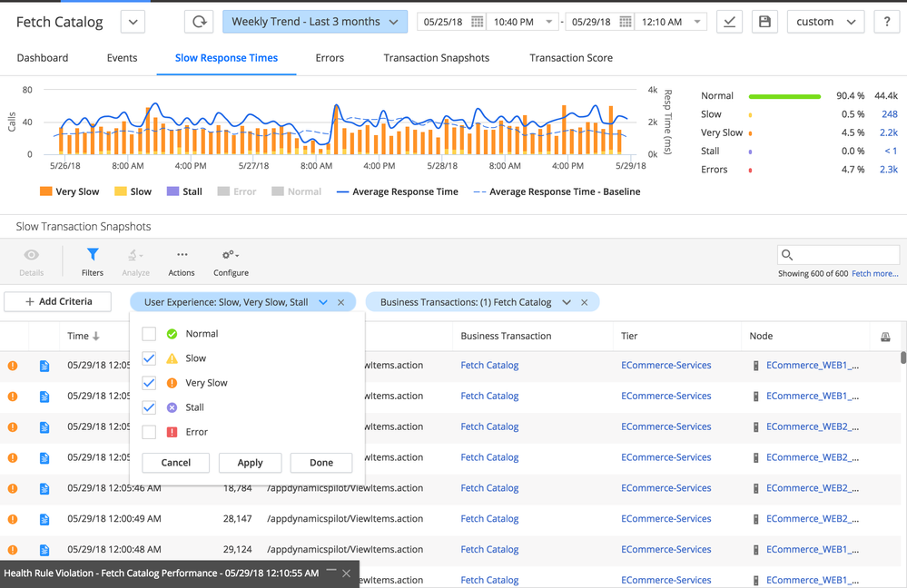Click the snapshot document icon for 12:00:48 AM row

pyautogui.click(x=44, y=550)
